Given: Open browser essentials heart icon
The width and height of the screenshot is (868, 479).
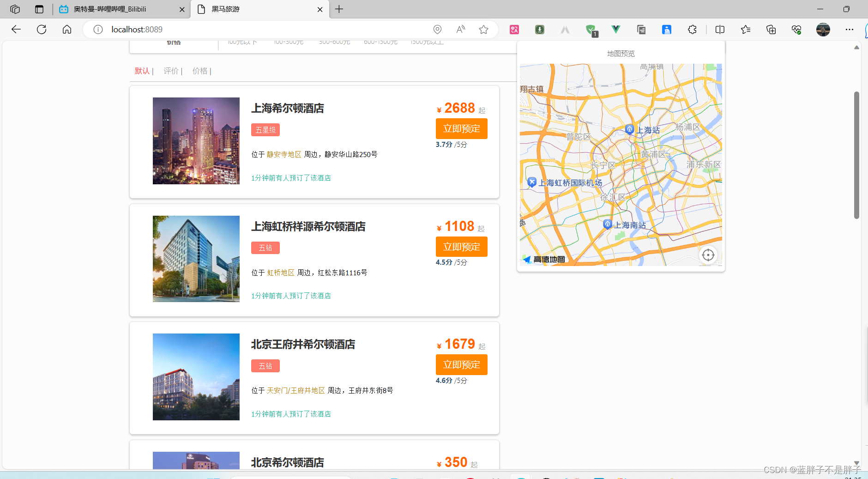Looking at the screenshot, I should point(796,30).
